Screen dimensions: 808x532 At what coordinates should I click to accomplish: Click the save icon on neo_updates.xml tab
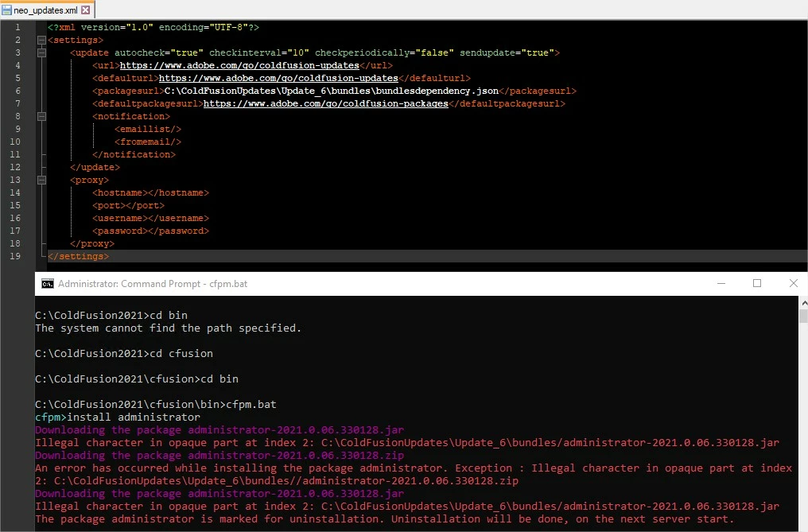(6, 10)
